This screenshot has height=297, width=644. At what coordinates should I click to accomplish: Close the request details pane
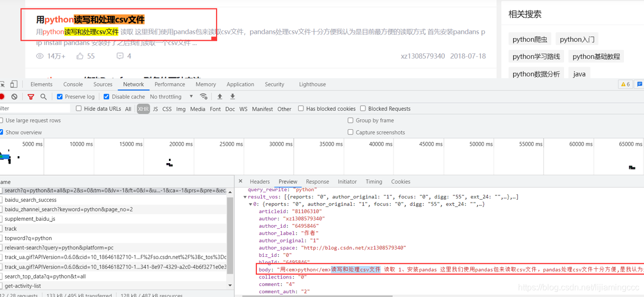click(x=240, y=181)
